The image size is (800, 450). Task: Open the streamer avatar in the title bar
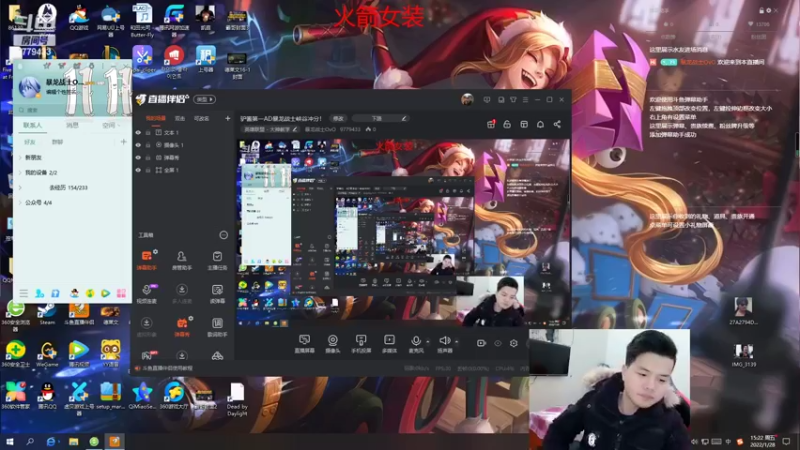tap(467, 99)
